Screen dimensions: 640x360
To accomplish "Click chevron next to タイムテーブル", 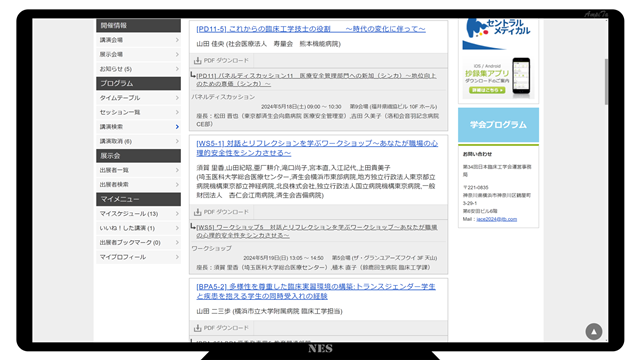I will 177,98.
